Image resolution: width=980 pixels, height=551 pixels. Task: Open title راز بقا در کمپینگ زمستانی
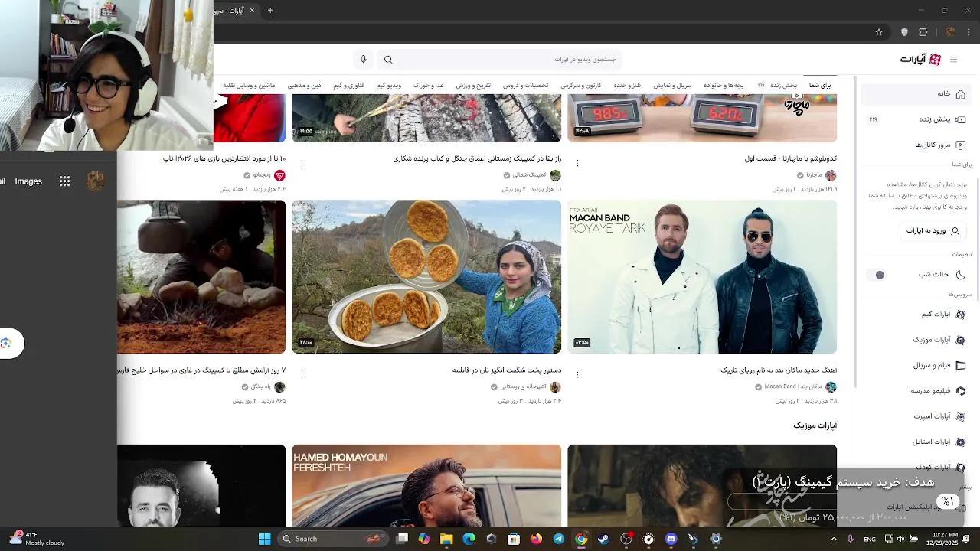[477, 159]
